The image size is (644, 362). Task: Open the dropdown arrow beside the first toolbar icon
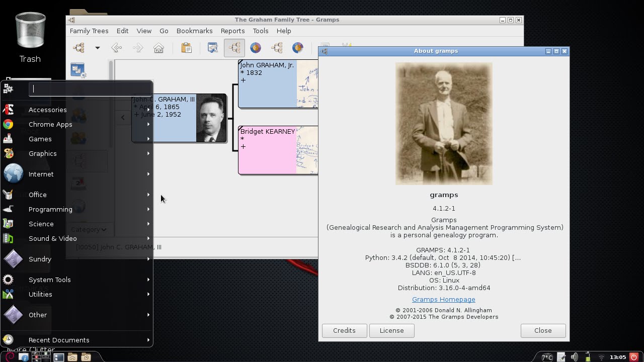98,48
